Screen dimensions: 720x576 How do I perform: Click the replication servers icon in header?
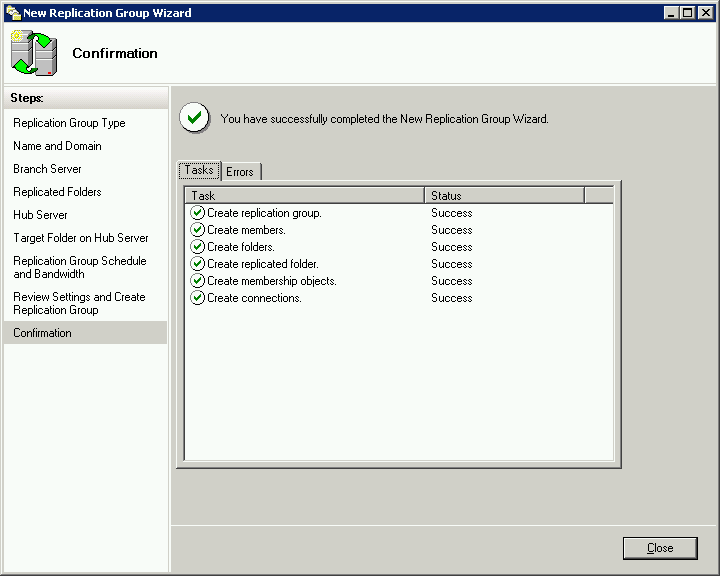tap(35, 53)
